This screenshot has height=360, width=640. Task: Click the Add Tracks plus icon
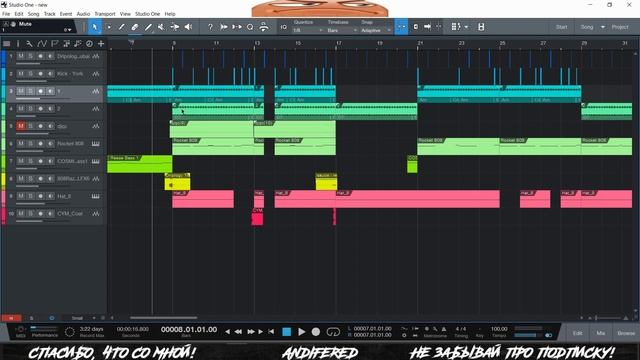(x=101, y=43)
